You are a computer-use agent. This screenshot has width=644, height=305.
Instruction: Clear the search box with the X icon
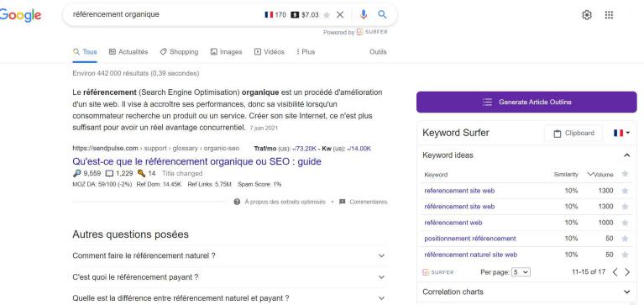coord(340,15)
